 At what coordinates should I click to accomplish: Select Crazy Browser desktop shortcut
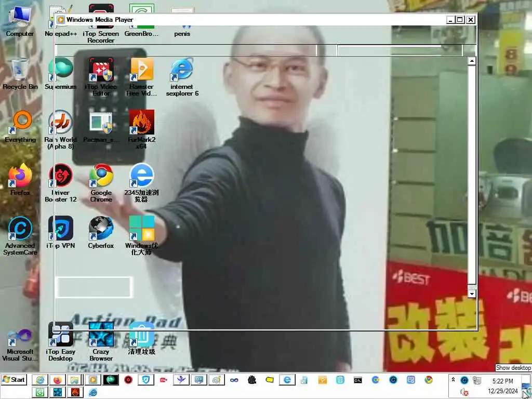(101, 342)
